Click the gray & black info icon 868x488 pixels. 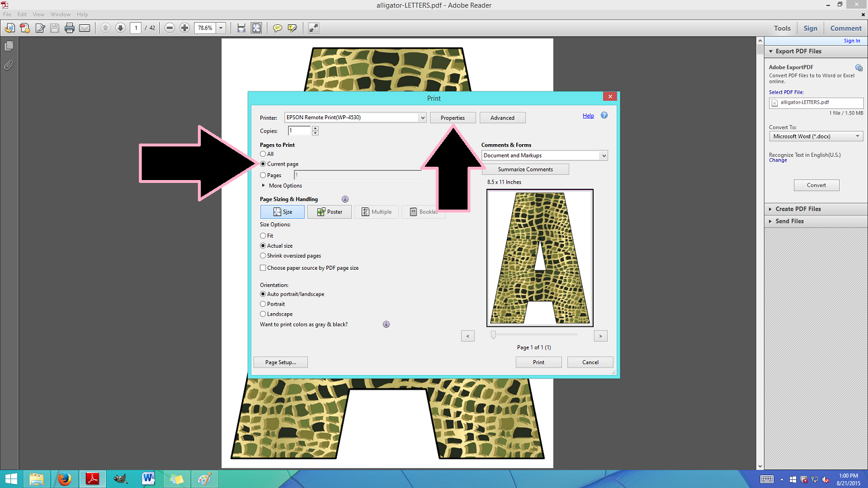386,324
